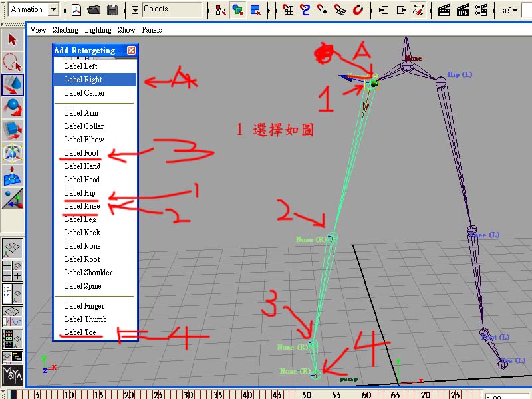Click the Hip (L) joint label
This screenshot has height=399, width=532.
(460, 74)
